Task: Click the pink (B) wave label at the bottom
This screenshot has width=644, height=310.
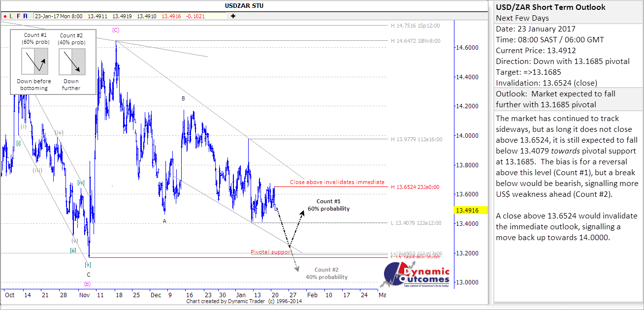Action: 87,284
